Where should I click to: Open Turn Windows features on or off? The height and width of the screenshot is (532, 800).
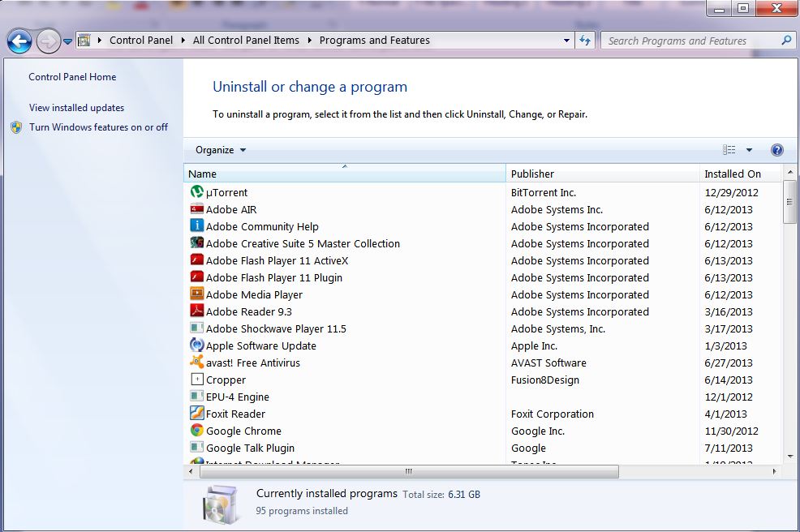tap(98, 127)
